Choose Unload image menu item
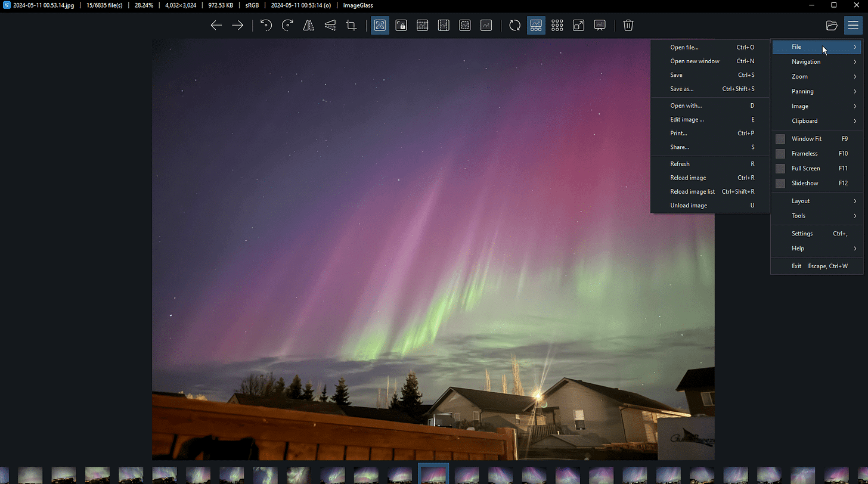The image size is (868, 484). pyautogui.click(x=710, y=206)
